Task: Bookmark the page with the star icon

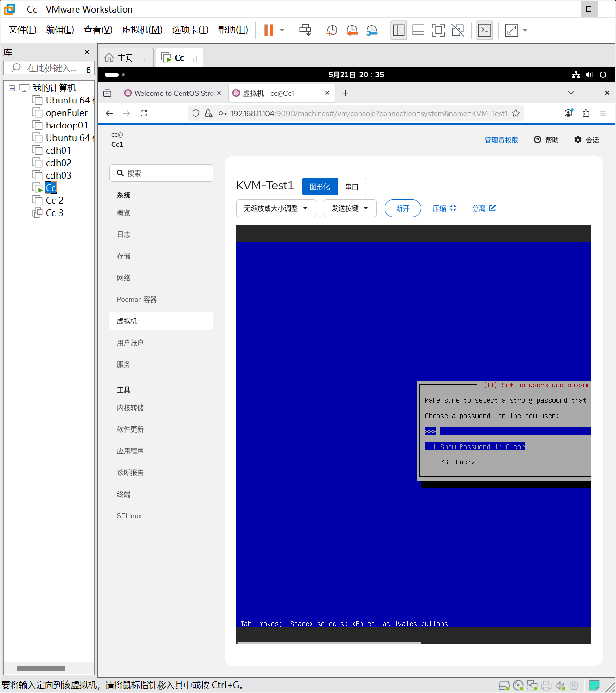Action: (x=516, y=113)
